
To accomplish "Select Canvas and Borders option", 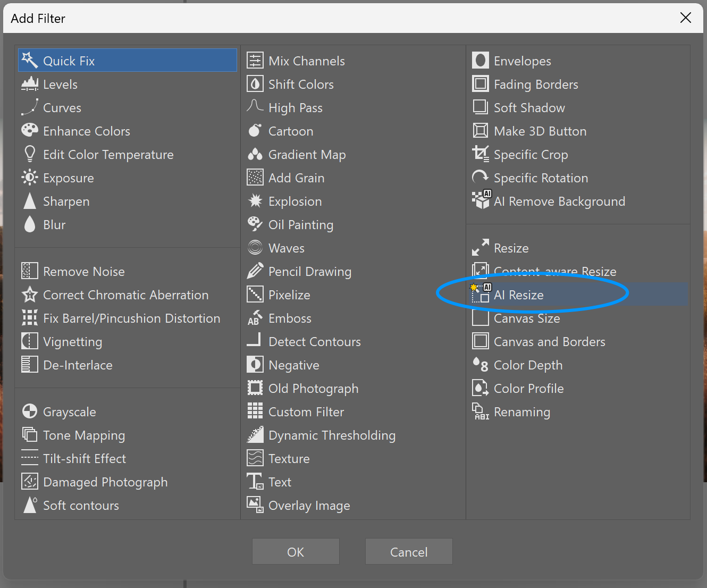I will click(549, 342).
